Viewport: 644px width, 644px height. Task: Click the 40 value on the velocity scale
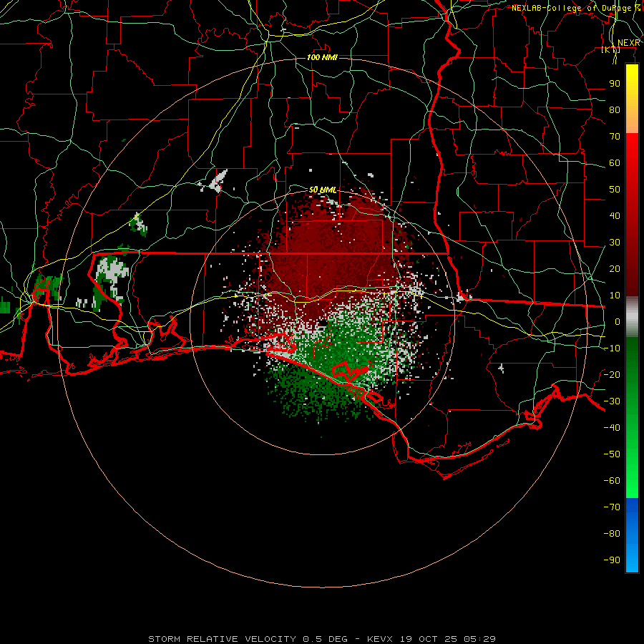click(615, 215)
